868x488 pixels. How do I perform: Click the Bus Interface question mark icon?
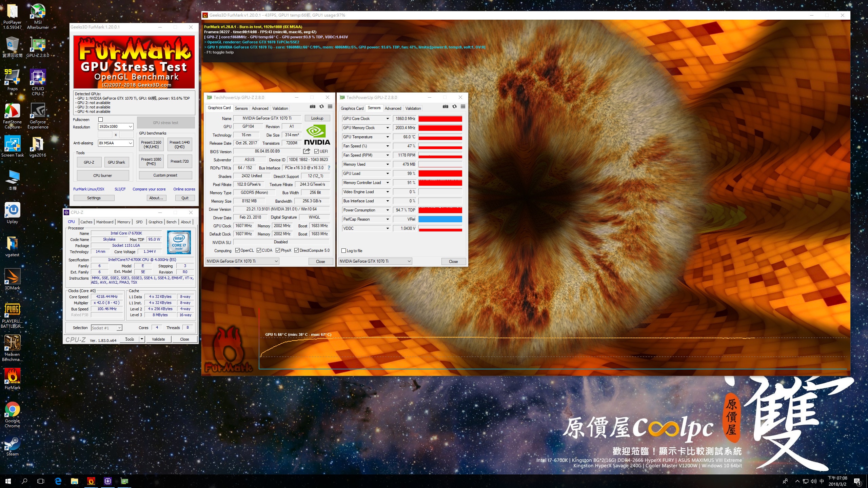pos(329,168)
